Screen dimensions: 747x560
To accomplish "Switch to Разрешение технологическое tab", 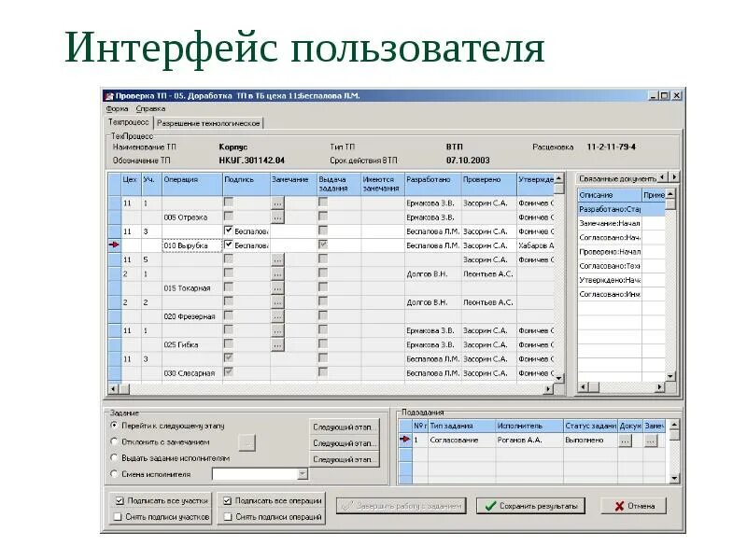I will click(208, 123).
